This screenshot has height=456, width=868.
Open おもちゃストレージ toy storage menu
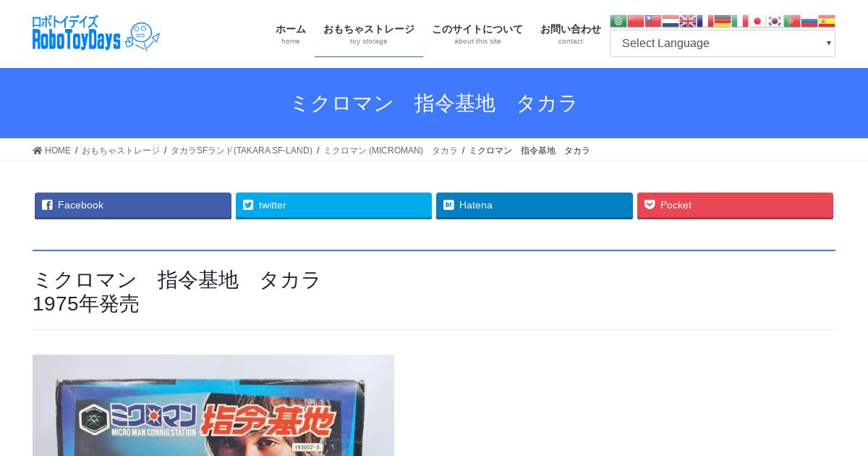tap(369, 33)
